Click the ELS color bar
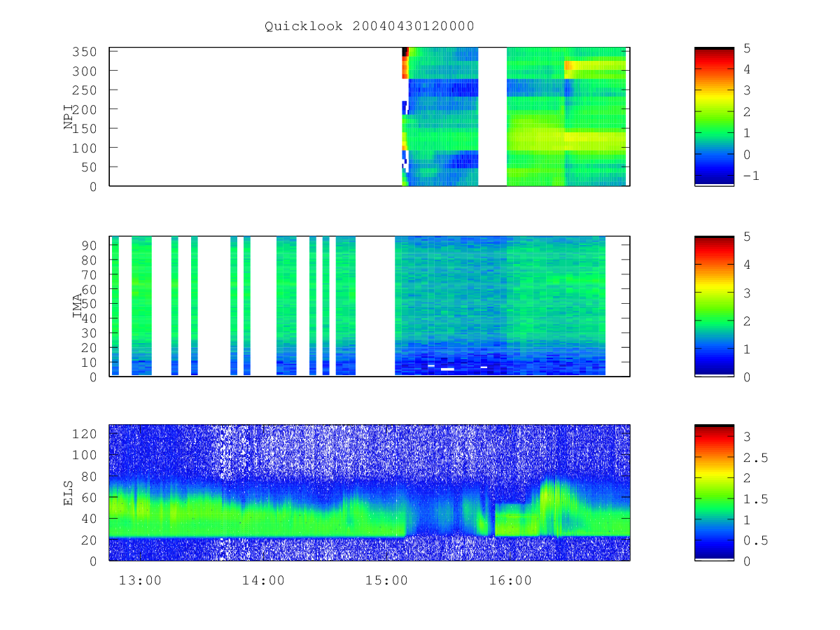Image resolution: width=840 pixels, height=630 pixels. click(714, 493)
